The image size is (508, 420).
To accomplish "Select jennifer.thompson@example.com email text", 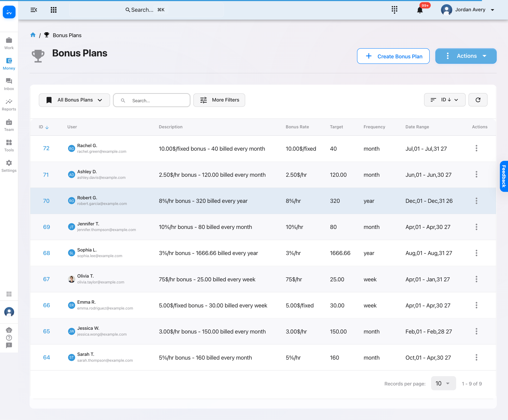I will [x=107, y=230].
